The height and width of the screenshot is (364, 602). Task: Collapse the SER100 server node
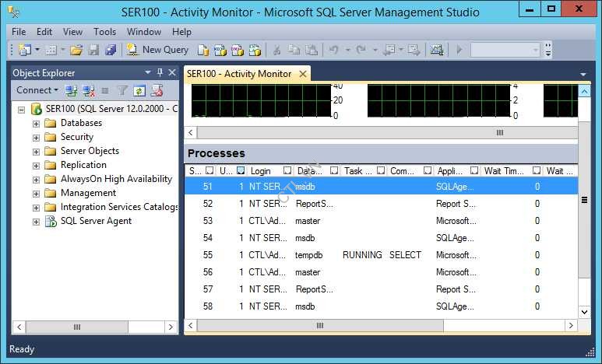(x=22, y=110)
